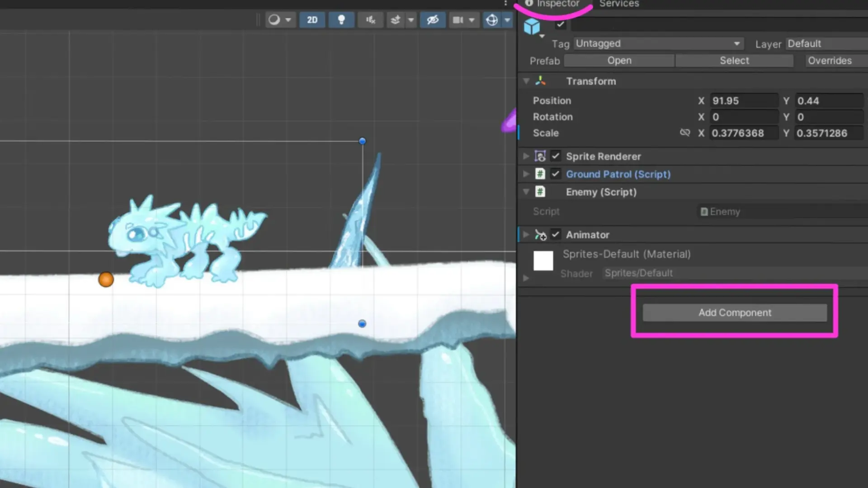Switch to the Inspector tab
The height and width of the screenshot is (488, 868).
click(552, 4)
